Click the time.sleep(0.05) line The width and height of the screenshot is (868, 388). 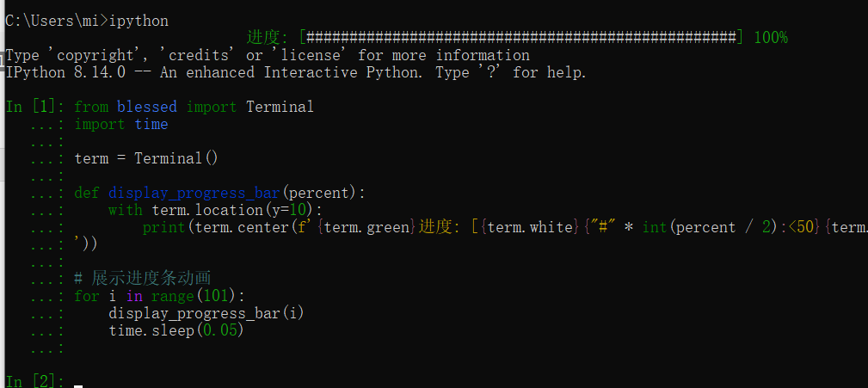[176, 330]
